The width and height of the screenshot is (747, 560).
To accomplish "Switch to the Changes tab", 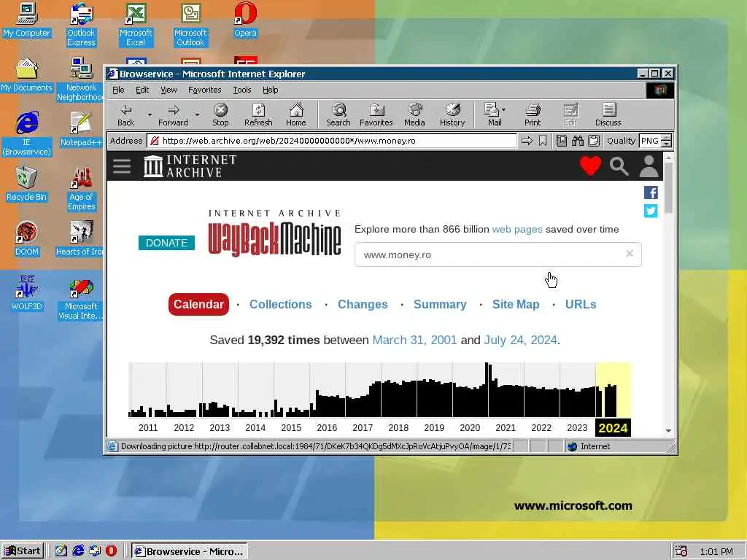I will (363, 304).
